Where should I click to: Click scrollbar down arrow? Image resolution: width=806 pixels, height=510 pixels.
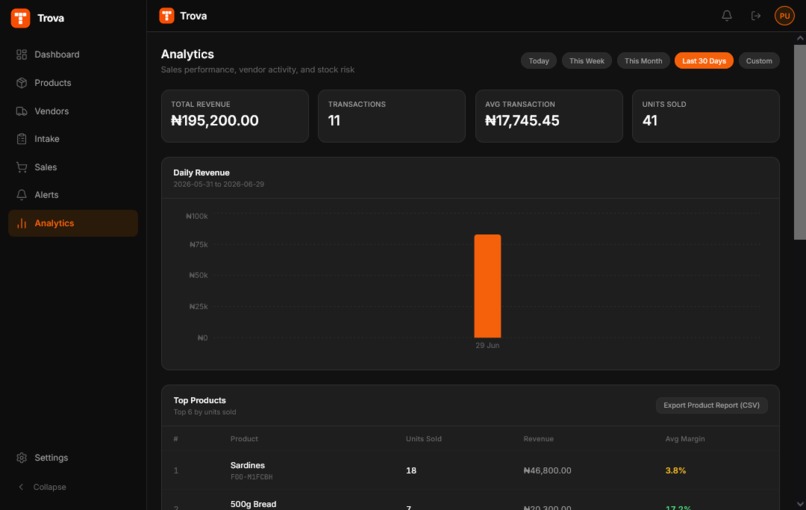(x=800, y=504)
